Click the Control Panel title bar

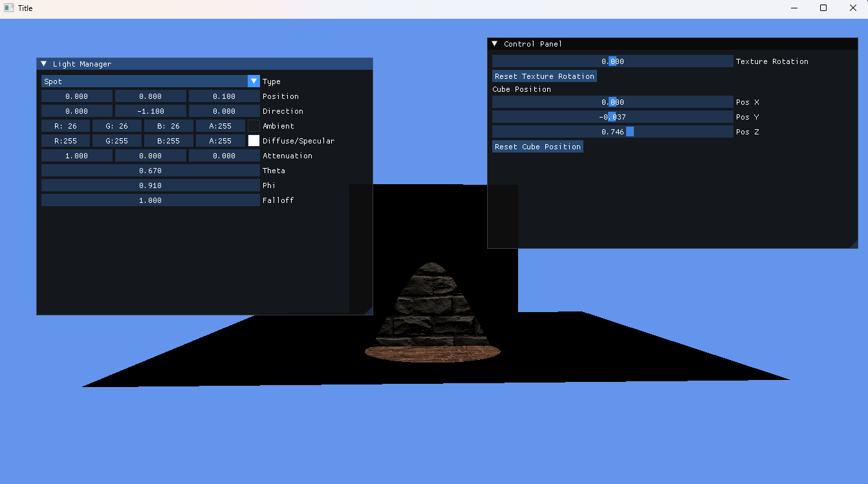tap(673, 44)
